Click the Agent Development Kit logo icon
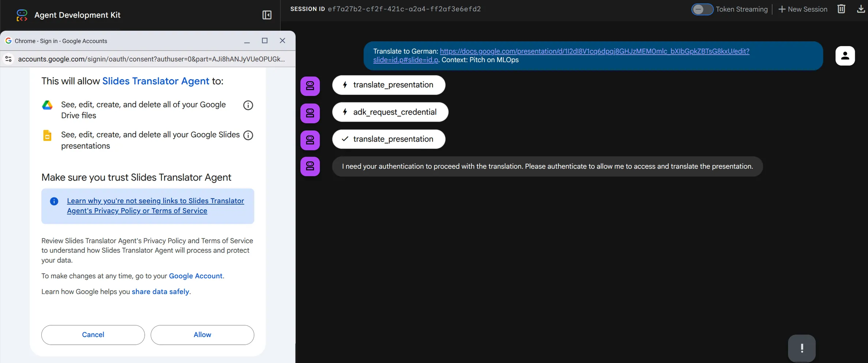Screen dimensions: 868x363 coord(22,15)
